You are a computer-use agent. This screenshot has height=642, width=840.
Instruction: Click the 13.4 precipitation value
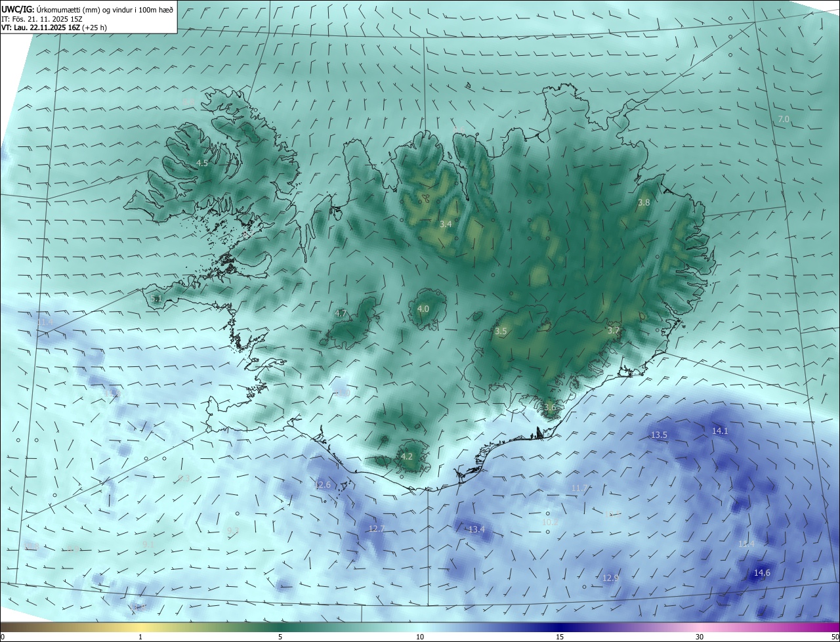point(477,529)
